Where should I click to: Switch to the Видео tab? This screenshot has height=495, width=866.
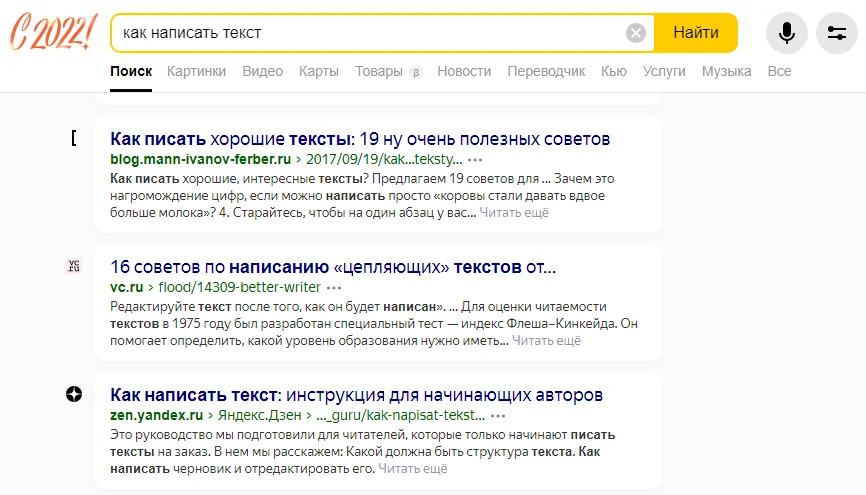tap(262, 71)
